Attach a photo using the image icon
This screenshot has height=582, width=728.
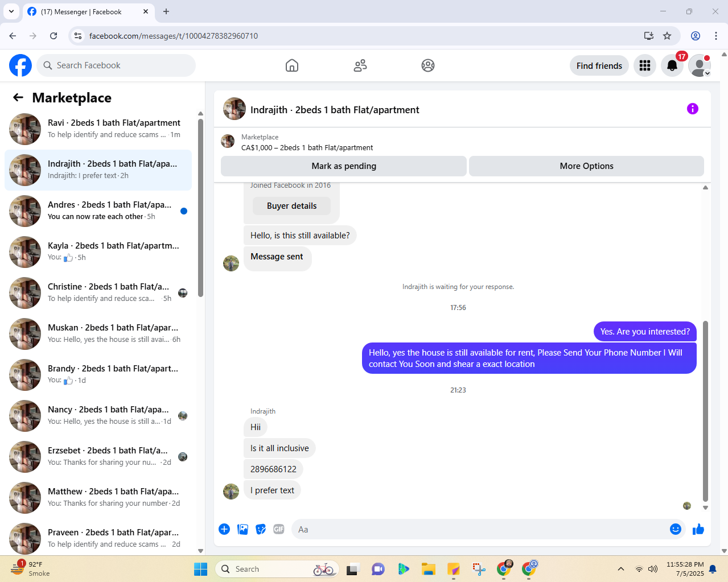tap(242, 529)
